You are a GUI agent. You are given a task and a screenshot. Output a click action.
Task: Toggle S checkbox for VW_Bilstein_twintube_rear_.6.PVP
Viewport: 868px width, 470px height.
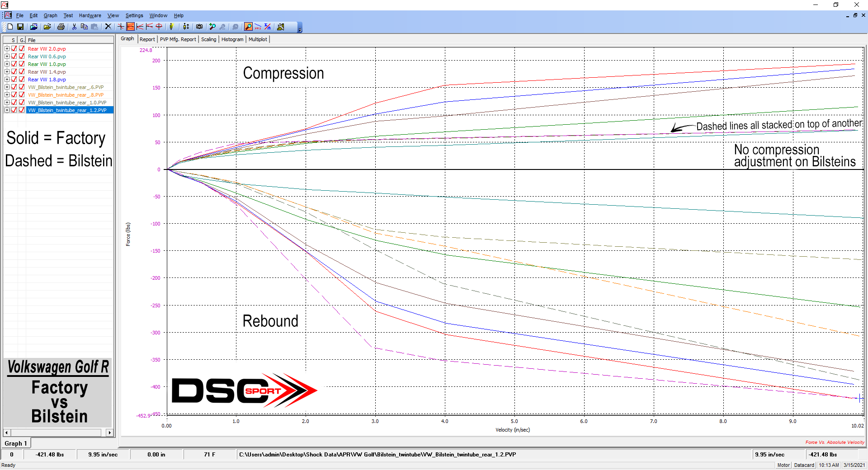(14, 87)
